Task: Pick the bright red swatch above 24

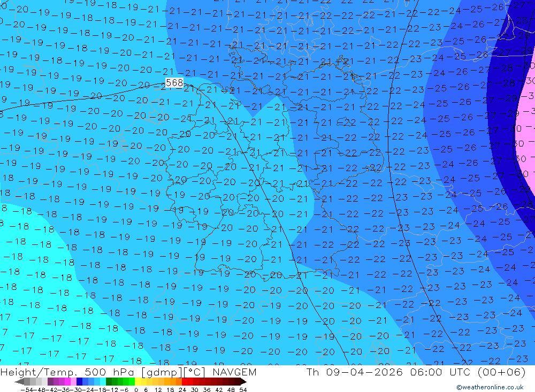Action: pos(185,382)
